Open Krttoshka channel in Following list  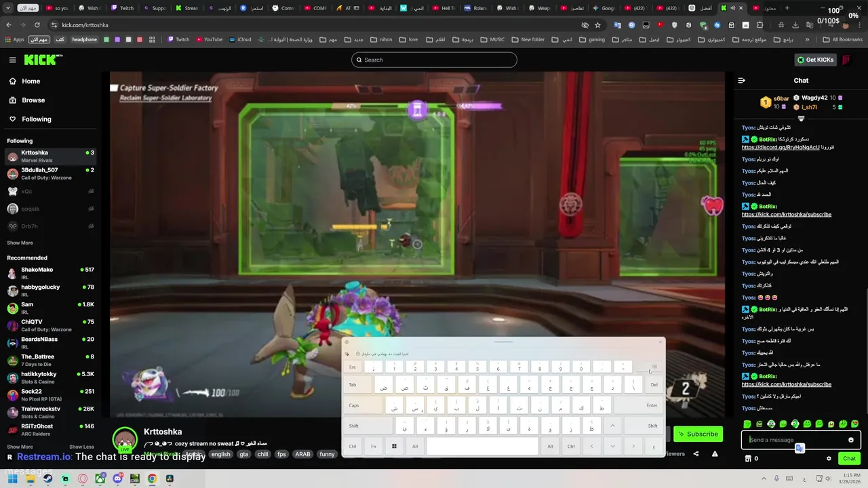click(x=49, y=156)
